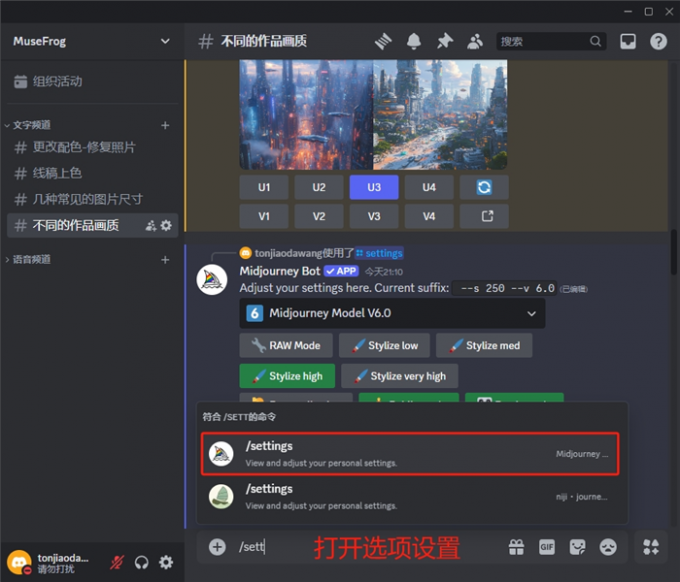The image size is (680, 582).
Task: Click the 搜索 search field
Action: click(551, 41)
